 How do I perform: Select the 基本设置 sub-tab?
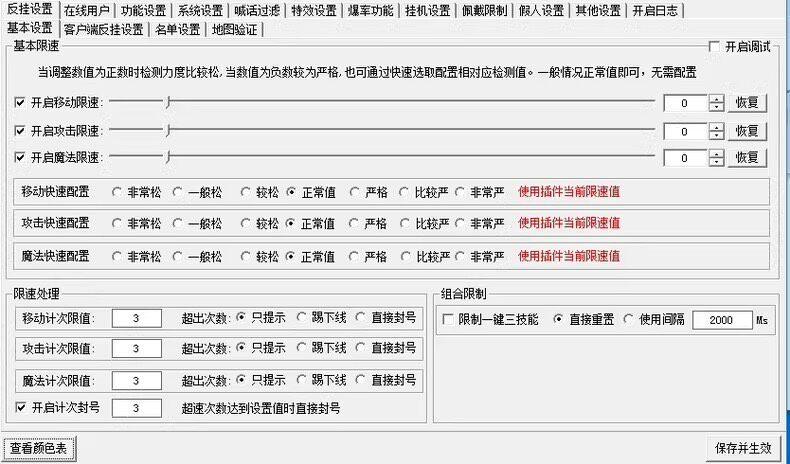tap(30, 28)
